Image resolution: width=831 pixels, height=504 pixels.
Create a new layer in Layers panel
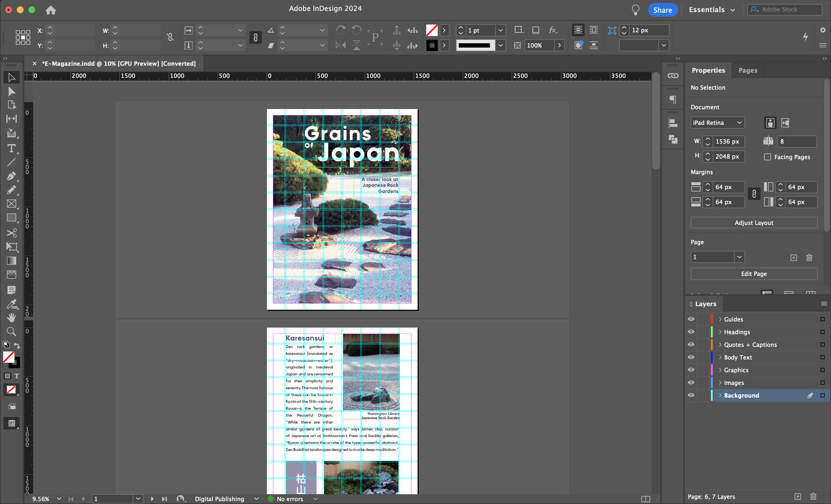798,497
